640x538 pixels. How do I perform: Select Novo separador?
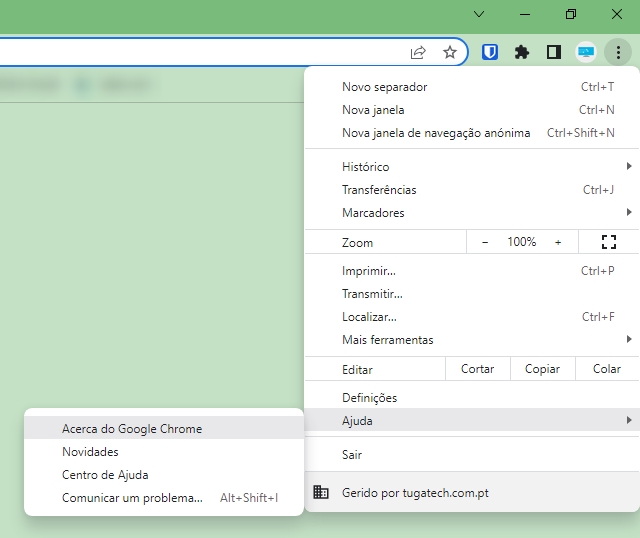(x=472, y=87)
